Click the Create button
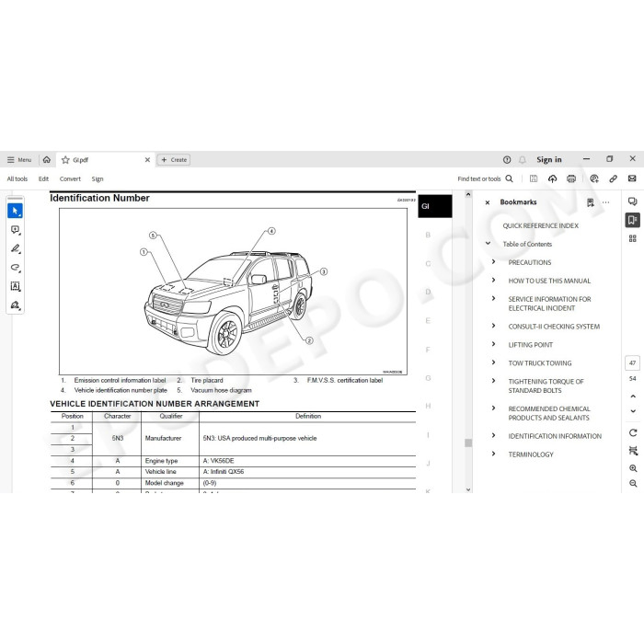 tap(174, 160)
